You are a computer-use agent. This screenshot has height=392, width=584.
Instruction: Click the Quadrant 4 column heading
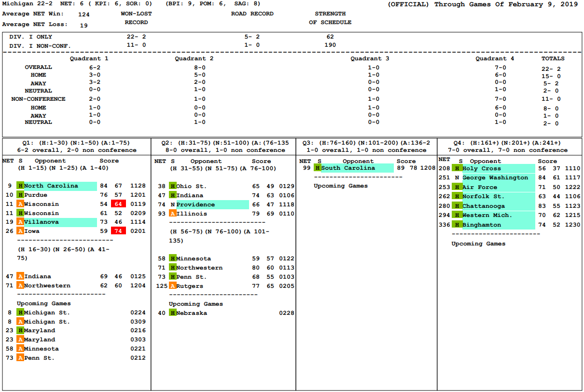495,58
